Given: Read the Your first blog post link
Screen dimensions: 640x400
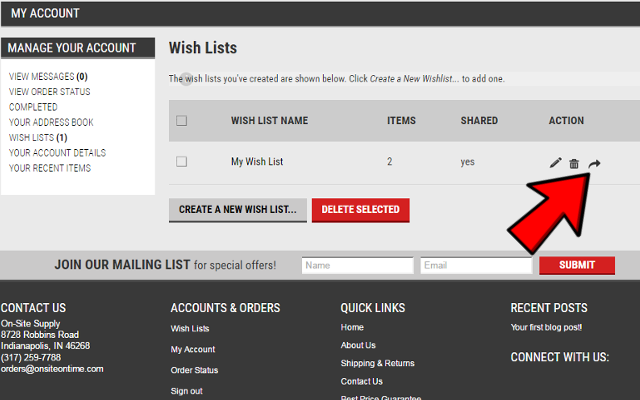Looking at the screenshot, I should point(546,327).
